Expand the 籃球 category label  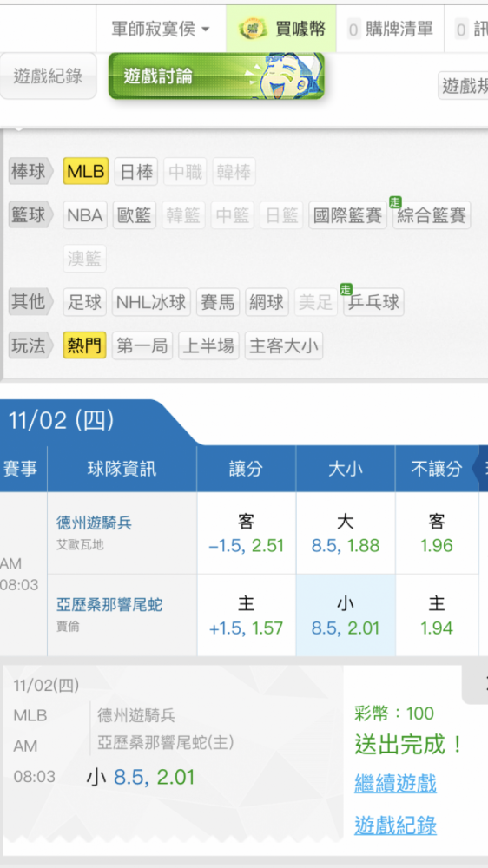point(31,214)
